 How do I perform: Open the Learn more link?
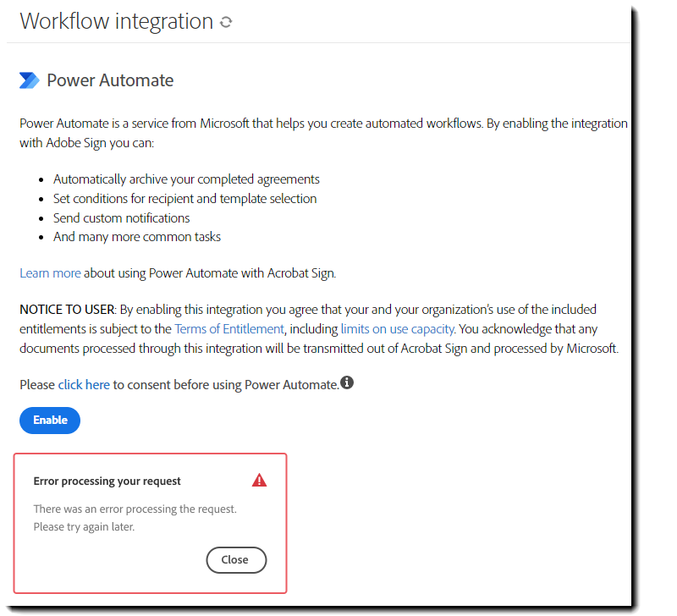[x=50, y=273]
